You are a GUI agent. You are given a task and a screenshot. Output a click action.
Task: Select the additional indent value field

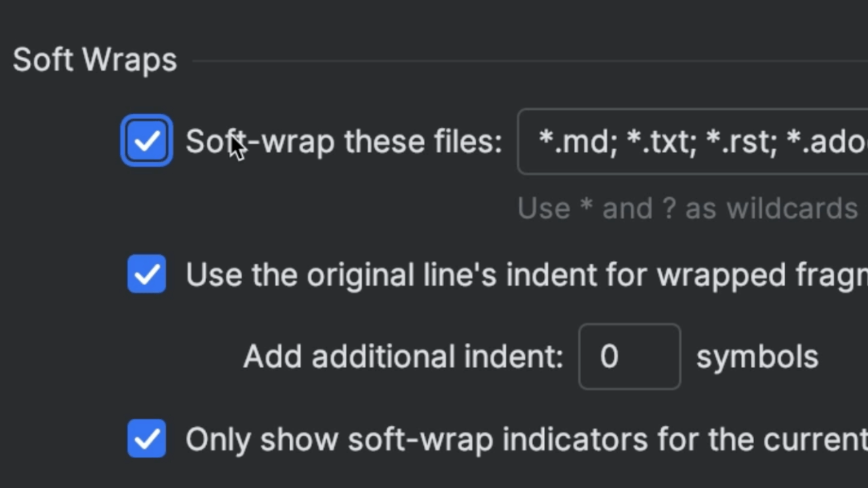pyautogui.click(x=629, y=357)
